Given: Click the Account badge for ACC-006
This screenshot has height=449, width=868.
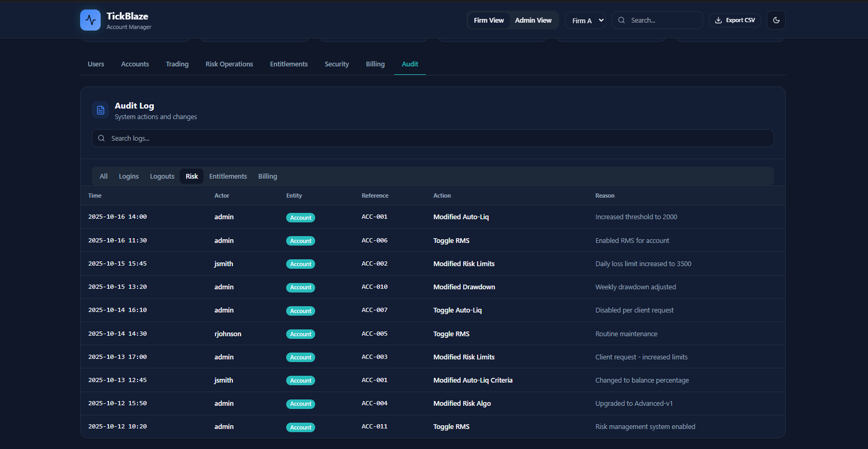Looking at the screenshot, I should coord(300,241).
